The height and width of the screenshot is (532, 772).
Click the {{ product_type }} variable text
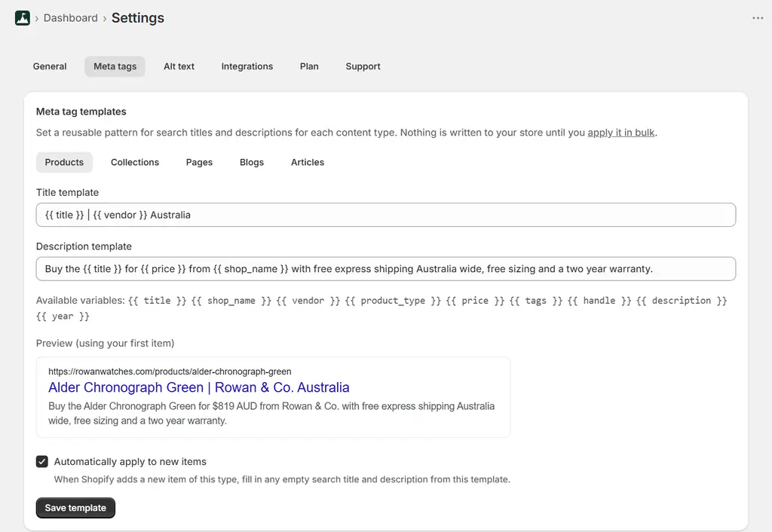[x=392, y=301]
